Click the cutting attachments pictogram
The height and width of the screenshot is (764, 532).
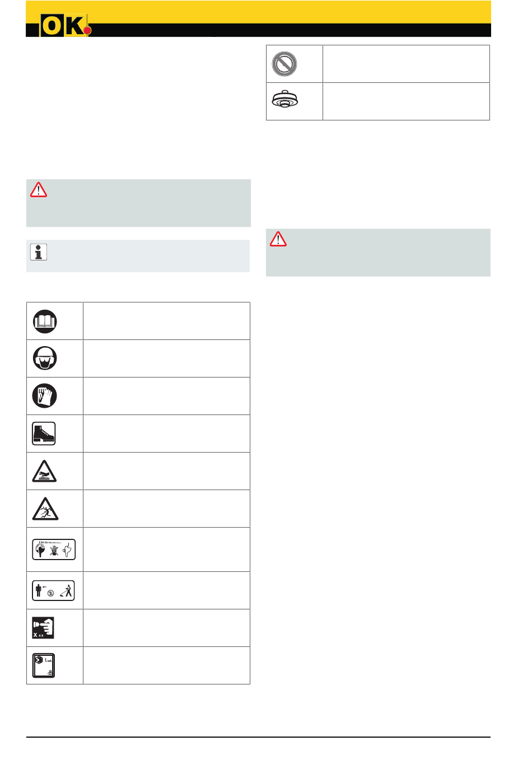pos(54,549)
